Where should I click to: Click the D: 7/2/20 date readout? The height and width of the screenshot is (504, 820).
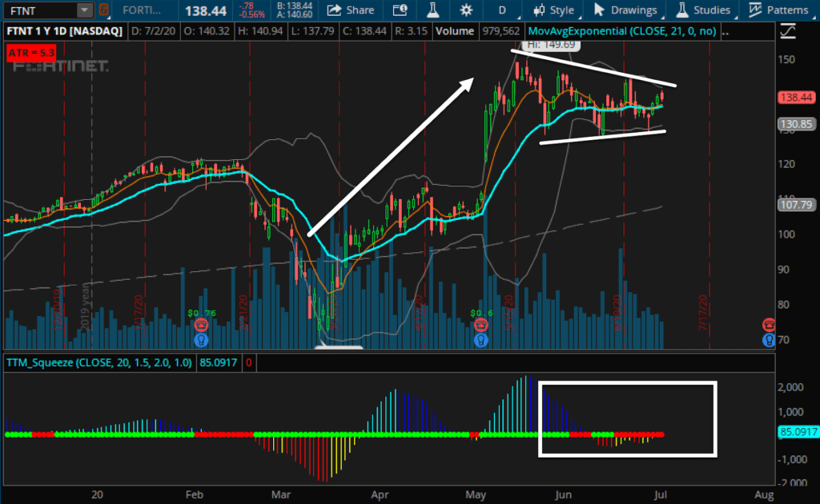153,31
